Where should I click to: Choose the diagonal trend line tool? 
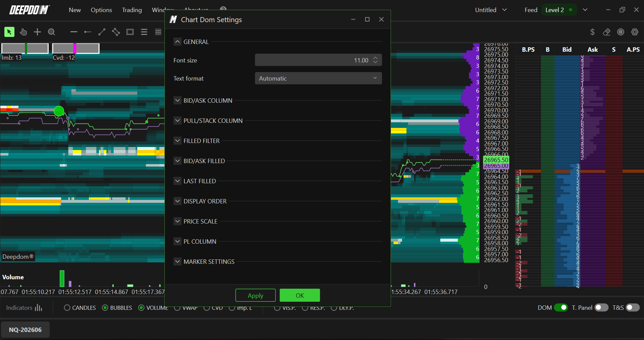pos(102,32)
